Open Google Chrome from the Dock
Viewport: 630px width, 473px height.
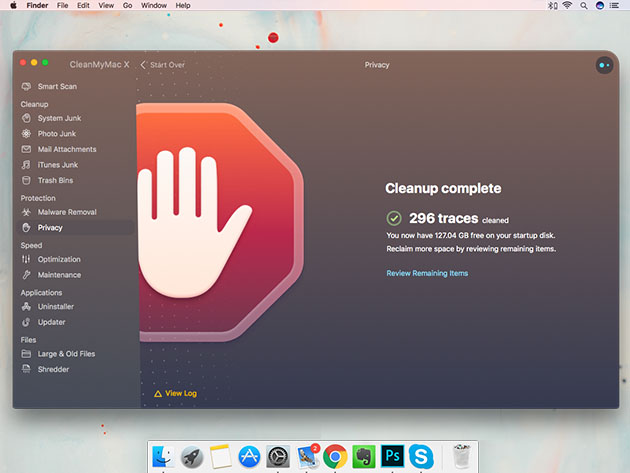click(335, 457)
